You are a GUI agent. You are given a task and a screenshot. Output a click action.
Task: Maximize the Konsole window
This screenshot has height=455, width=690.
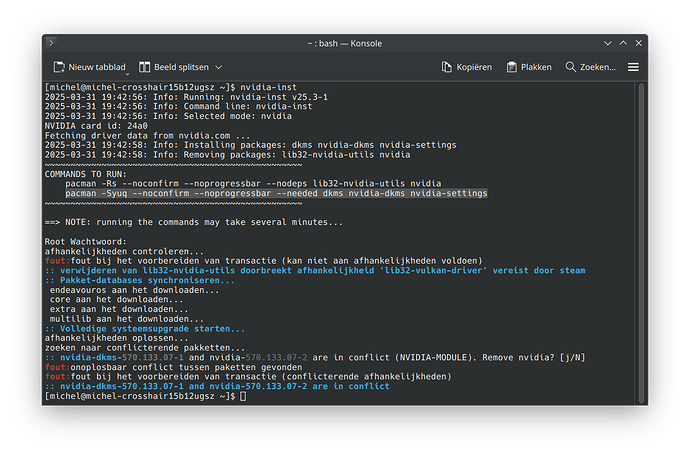623,43
